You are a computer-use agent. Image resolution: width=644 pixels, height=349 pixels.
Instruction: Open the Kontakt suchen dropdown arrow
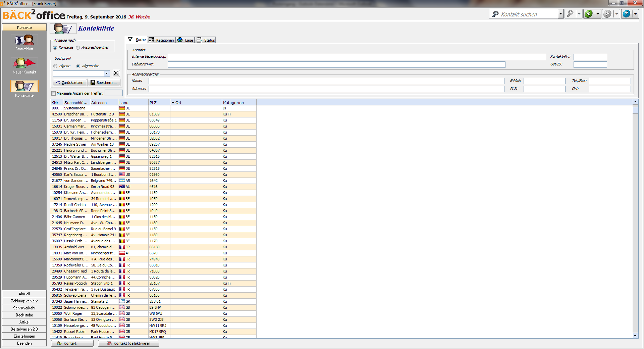point(560,14)
